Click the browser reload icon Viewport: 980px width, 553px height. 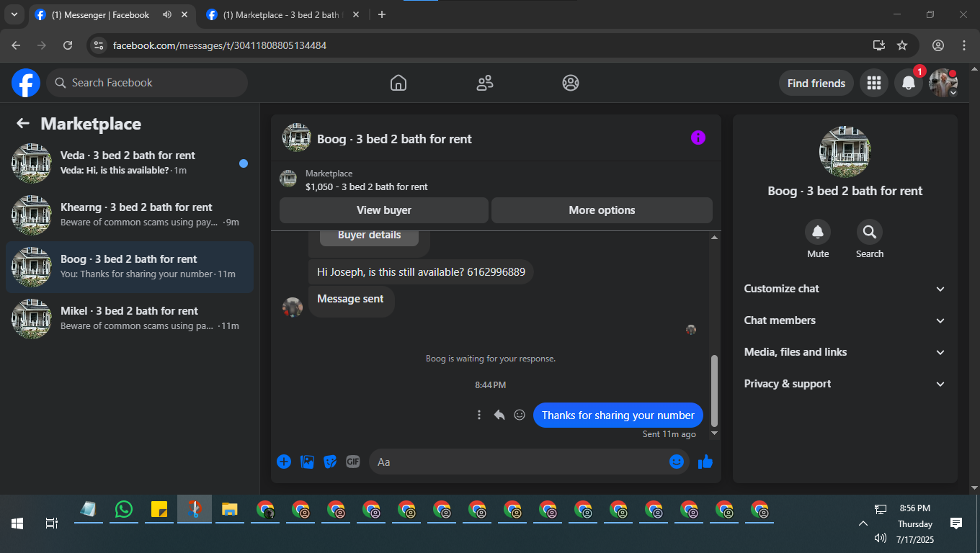pos(68,45)
